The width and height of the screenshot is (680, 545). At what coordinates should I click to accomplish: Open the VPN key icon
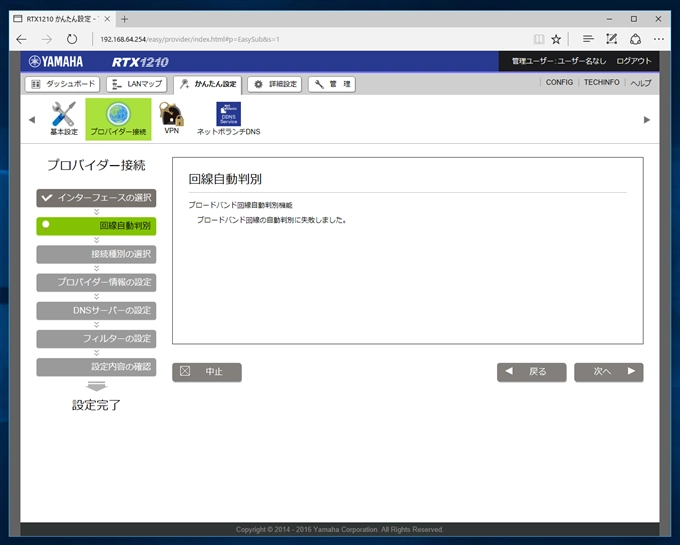[x=171, y=118]
